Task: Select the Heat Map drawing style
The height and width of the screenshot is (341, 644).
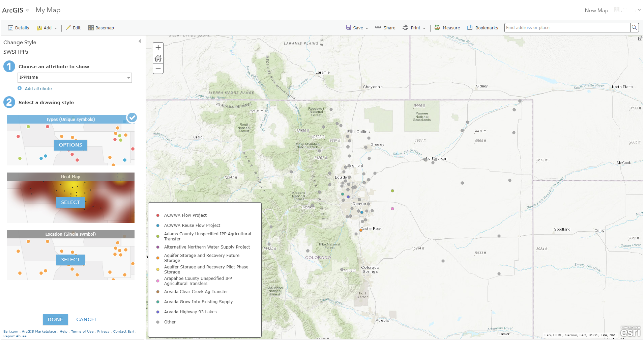Action: coord(70,203)
